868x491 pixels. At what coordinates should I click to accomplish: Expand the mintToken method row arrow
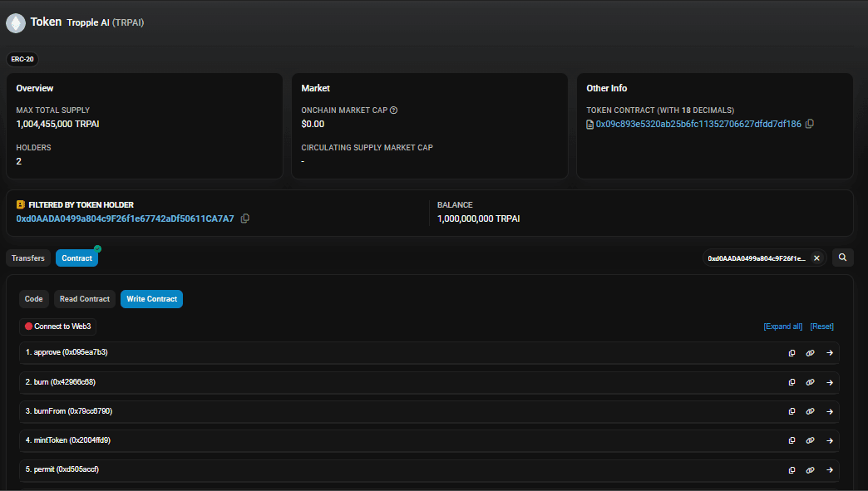tap(830, 440)
